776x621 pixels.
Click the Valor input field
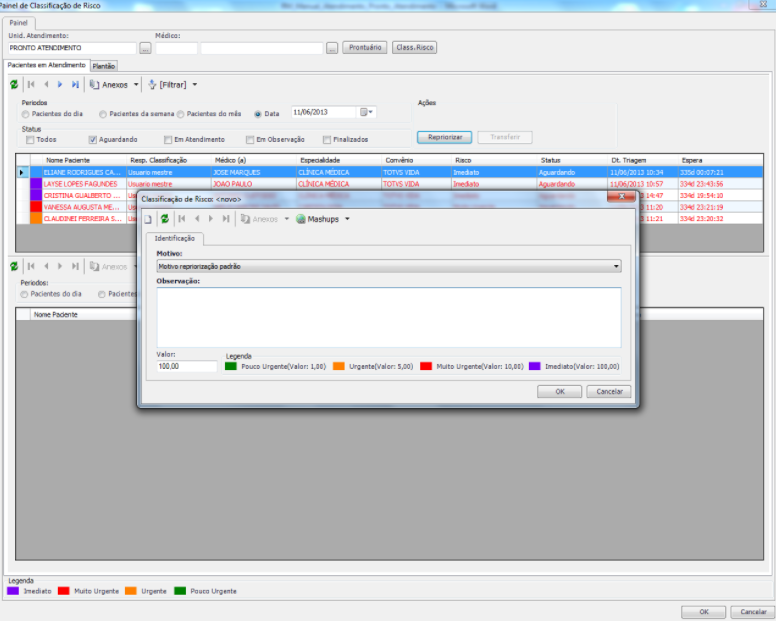tap(187, 366)
